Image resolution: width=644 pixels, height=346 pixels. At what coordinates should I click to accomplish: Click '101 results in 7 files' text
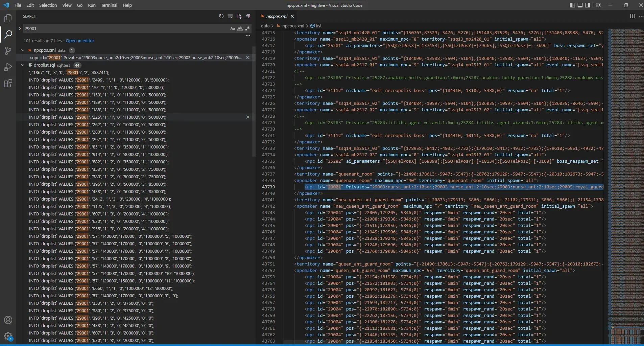coord(43,41)
